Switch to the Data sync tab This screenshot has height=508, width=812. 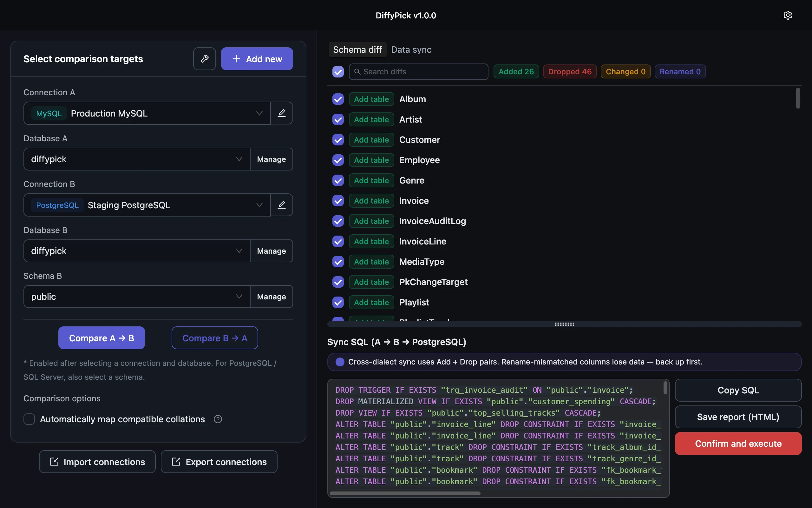pos(411,50)
